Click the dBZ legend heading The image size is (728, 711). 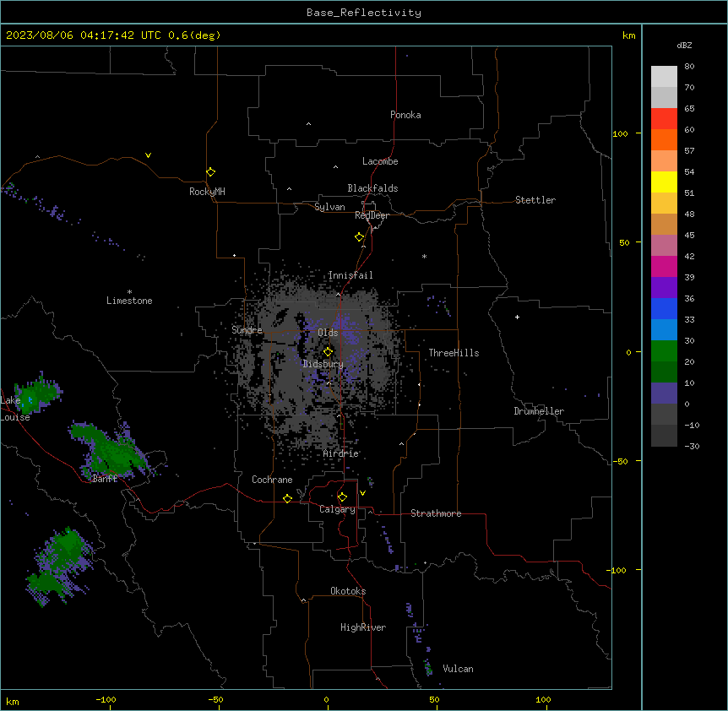(684, 45)
